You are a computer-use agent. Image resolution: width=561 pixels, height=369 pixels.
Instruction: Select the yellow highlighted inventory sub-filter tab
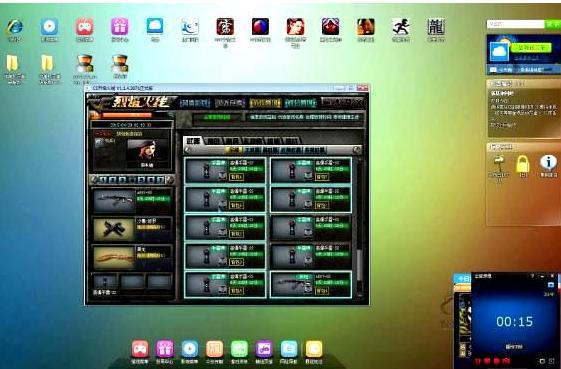(234, 150)
